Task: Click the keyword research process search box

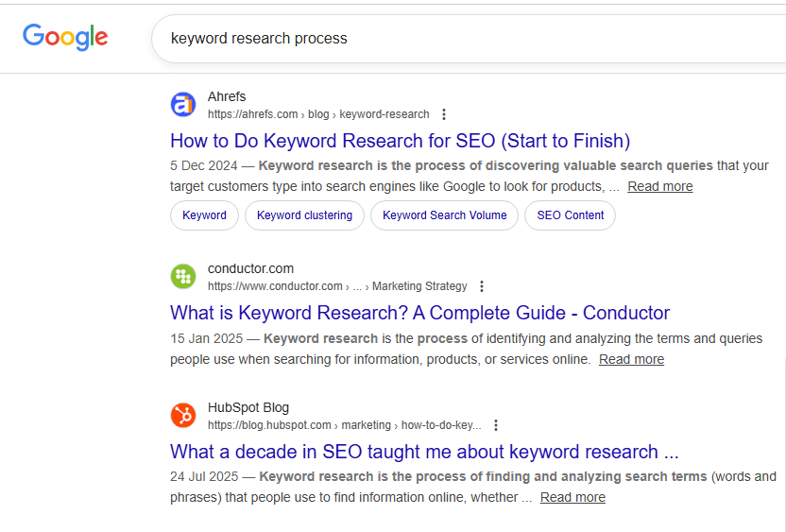Action: tap(469, 39)
